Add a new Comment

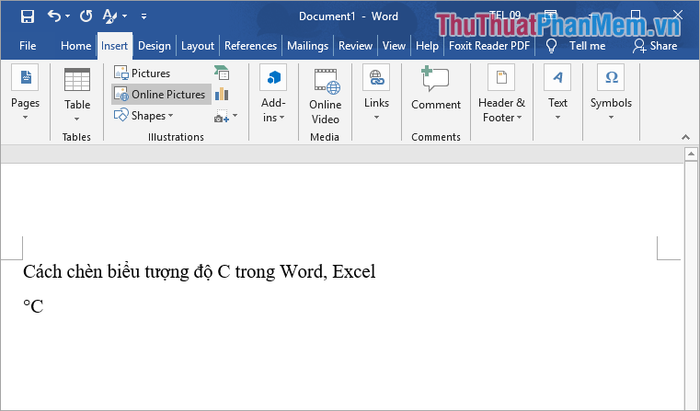(435, 90)
